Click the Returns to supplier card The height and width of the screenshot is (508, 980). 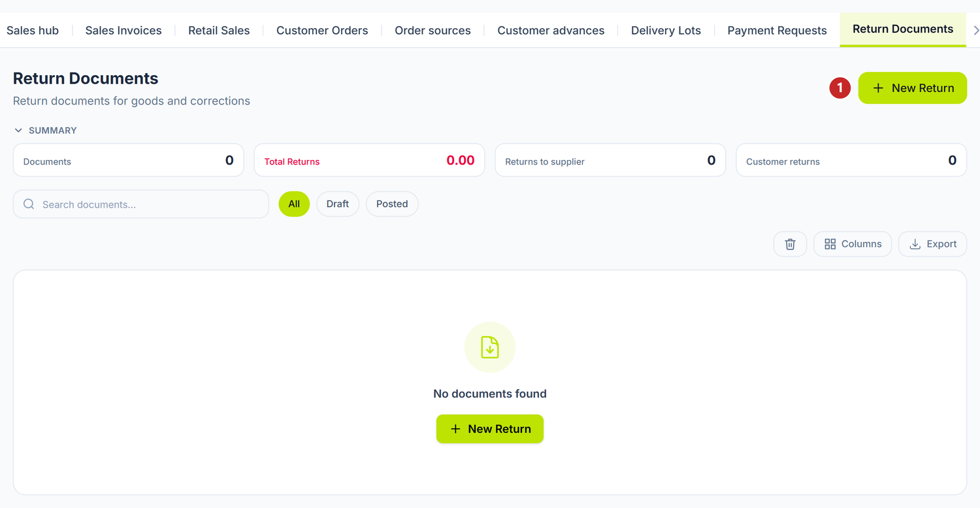(610, 161)
